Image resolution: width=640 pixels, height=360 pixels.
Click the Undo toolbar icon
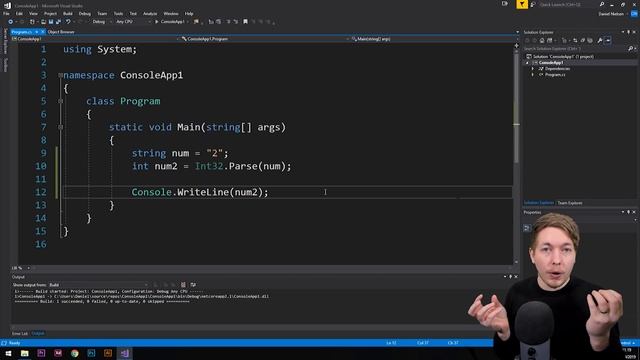click(x=68, y=22)
